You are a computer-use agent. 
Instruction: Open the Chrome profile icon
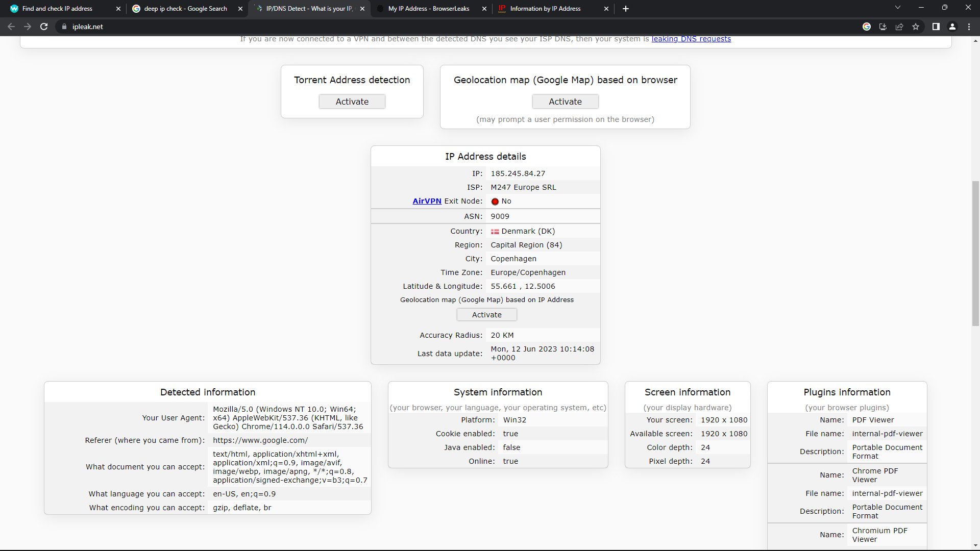(x=952, y=27)
